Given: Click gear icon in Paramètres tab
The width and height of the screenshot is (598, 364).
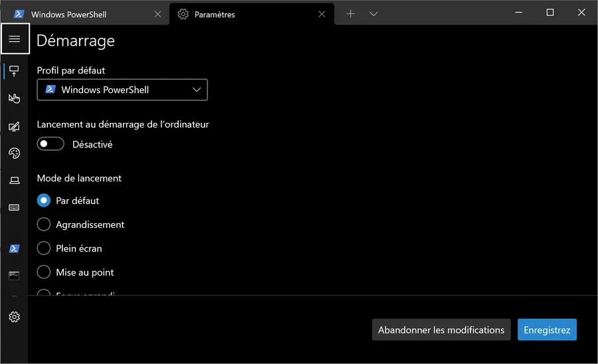Looking at the screenshot, I should click(x=183, y=14).
